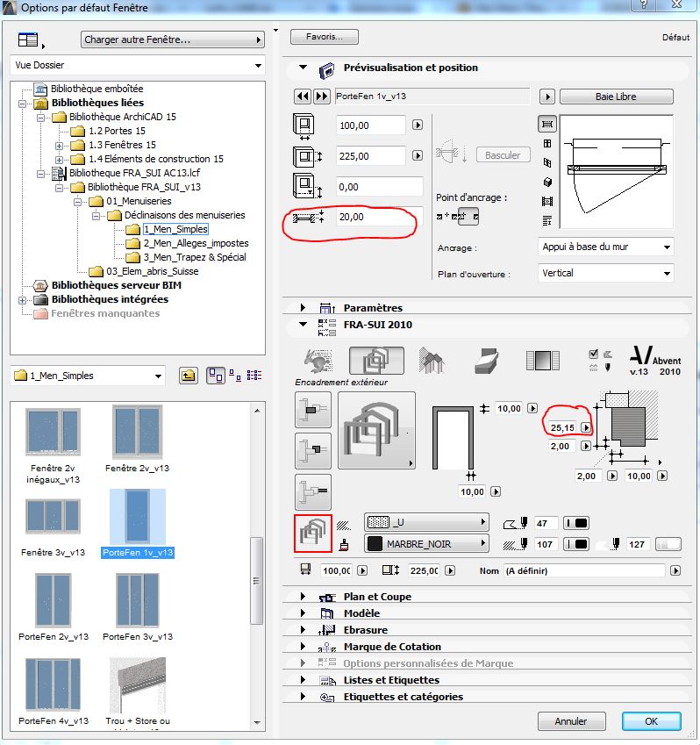
Task: Click the black MARBRE_NOIR material swatch
Action: [x=375, y=543]
